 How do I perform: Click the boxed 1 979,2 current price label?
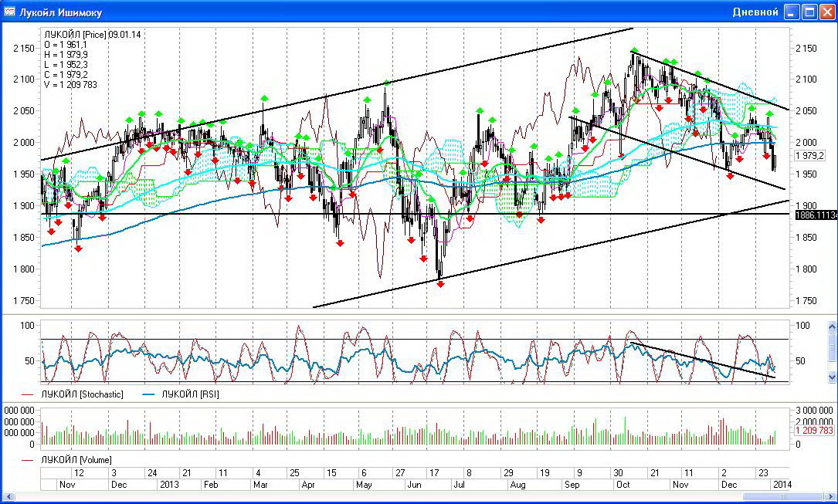pyautogui.click(x=809, y=156)
